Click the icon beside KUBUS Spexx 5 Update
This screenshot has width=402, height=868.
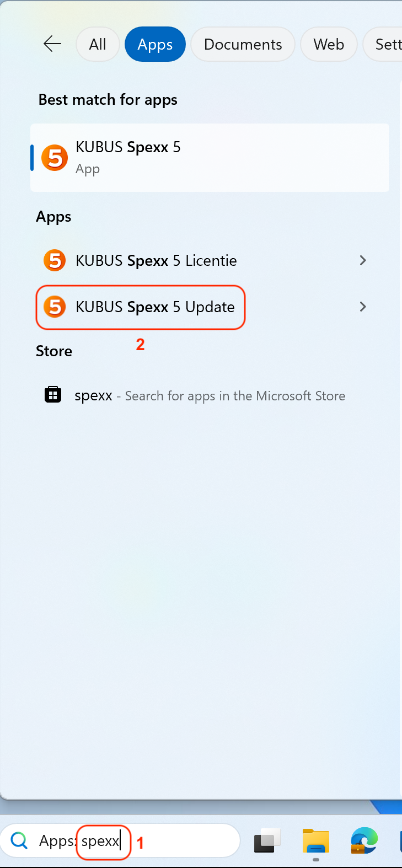point(55,307)
